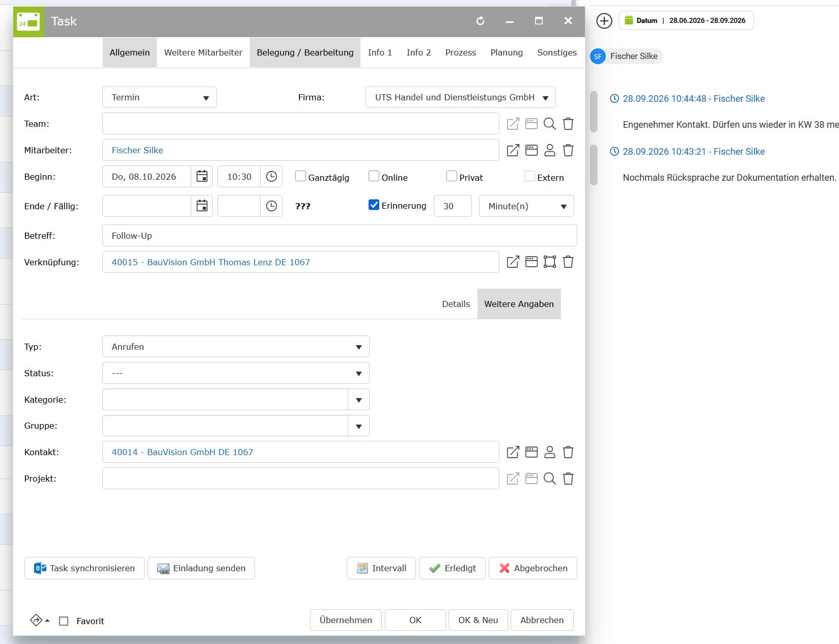This screenshot has height=644, width=839.
Task: Switch to the Weitere Mitarbeiter tab
Action: pos(203,52)
